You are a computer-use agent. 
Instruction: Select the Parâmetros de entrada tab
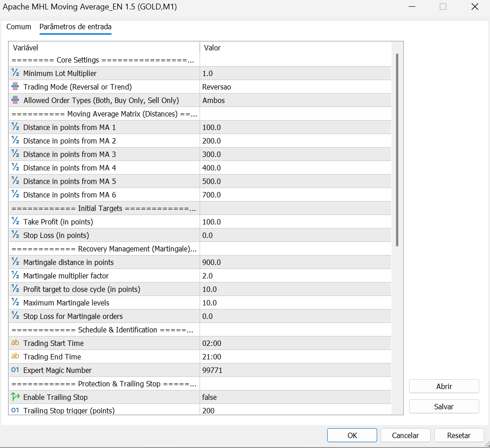pos(76,27)
